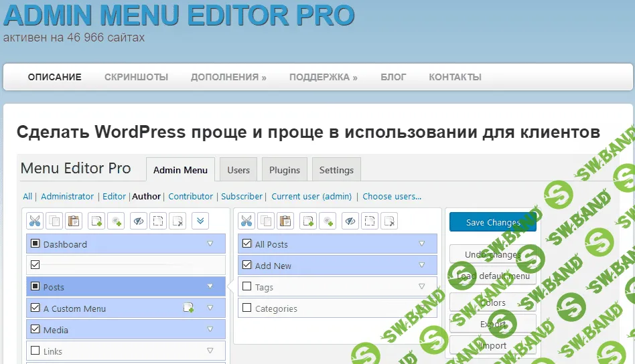Expand the Media menu properties
Viewport: 635px width, 364px height.
[210, 329]
